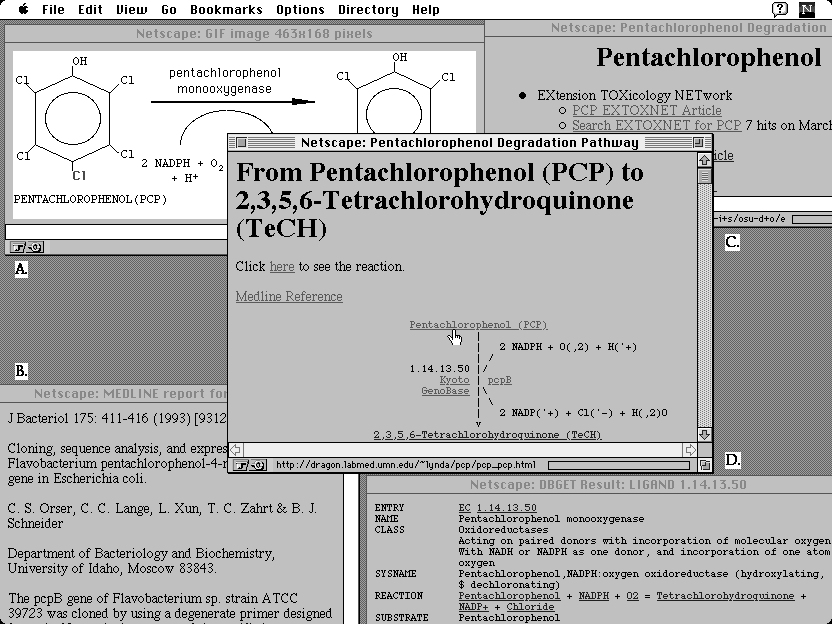Click the security key icon in the Degradation Pathway status bar
The image size is (832, 624).
point(242,465)
